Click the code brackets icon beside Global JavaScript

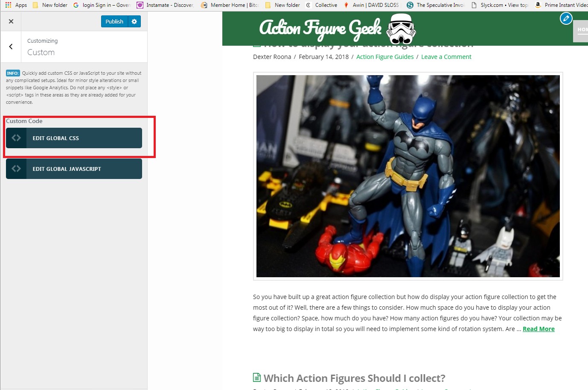point(16,169)
